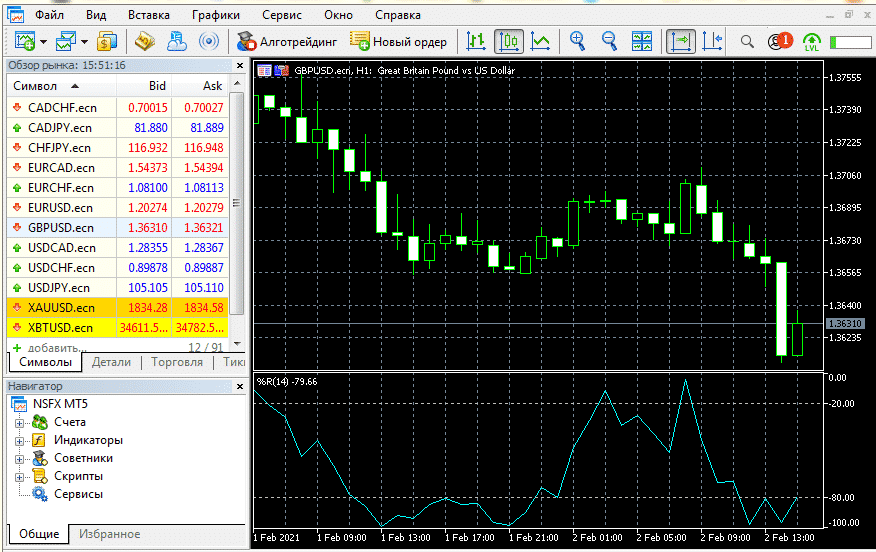876x552 pixels.
Task: Select the USDJPY.ecn symbol
Action: pyautogui.click(x=59, y=288)
